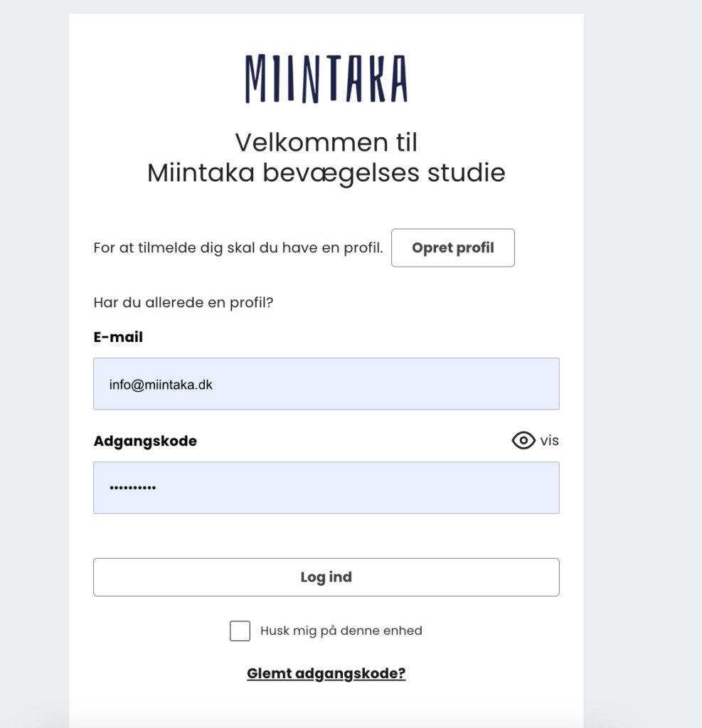This screenshot has width=702, height=728.
Task: Click the bold "E-mail" field label
Action: tap(118, 338)
